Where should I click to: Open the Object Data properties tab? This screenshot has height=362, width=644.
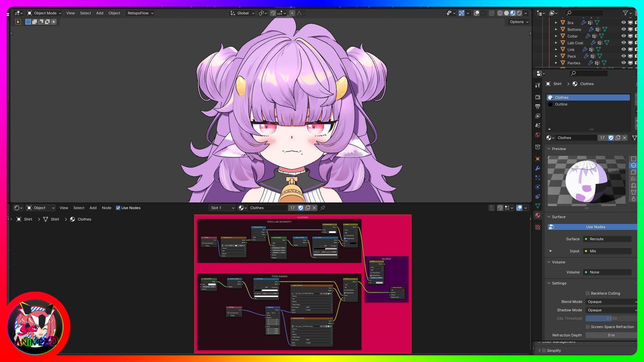tap(538, 206)
